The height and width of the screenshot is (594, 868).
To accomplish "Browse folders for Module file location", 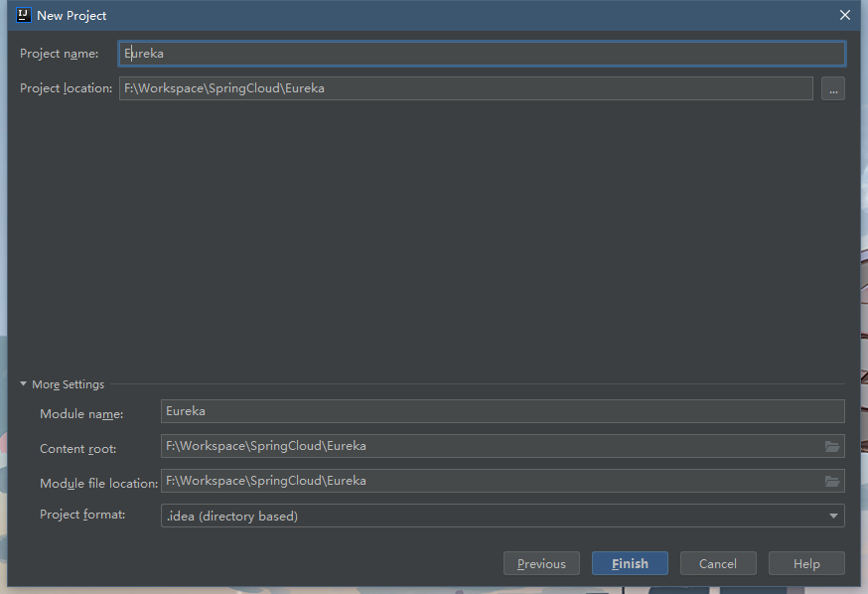I will click(x=832, y=482).
